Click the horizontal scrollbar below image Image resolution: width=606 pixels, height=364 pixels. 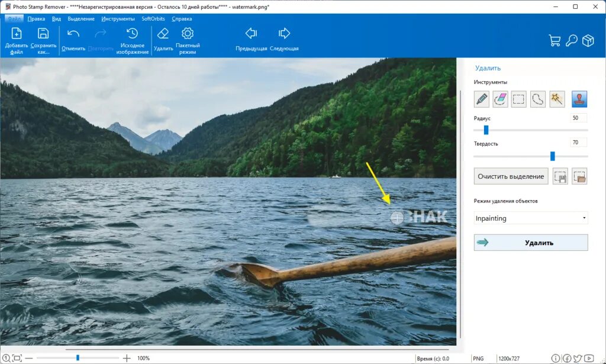click(257, 349)
